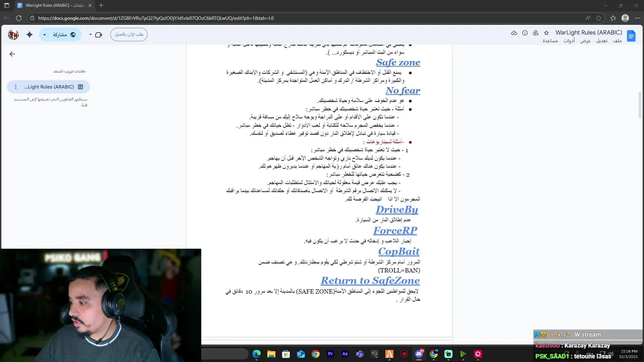
Task: Open Microsoft Teams from the taskbar
Action: [x=360, y=354]
